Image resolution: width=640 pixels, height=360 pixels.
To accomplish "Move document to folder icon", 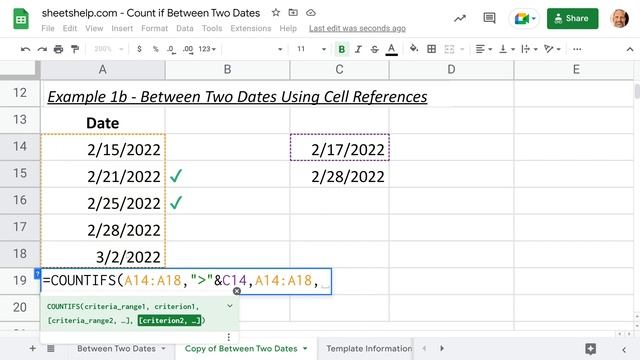I will pyautogui.click(x=293, y=13).
